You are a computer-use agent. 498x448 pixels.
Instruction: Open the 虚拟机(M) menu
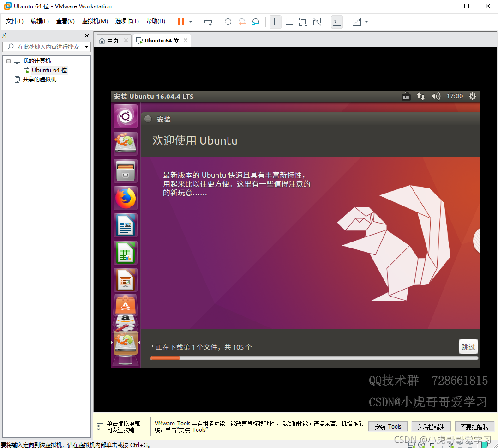(95, 21)
